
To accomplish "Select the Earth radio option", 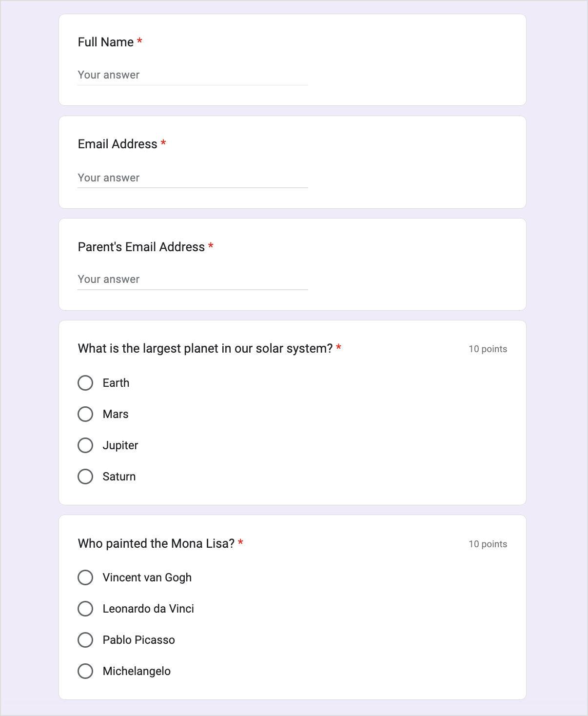I will coord(85,383).
